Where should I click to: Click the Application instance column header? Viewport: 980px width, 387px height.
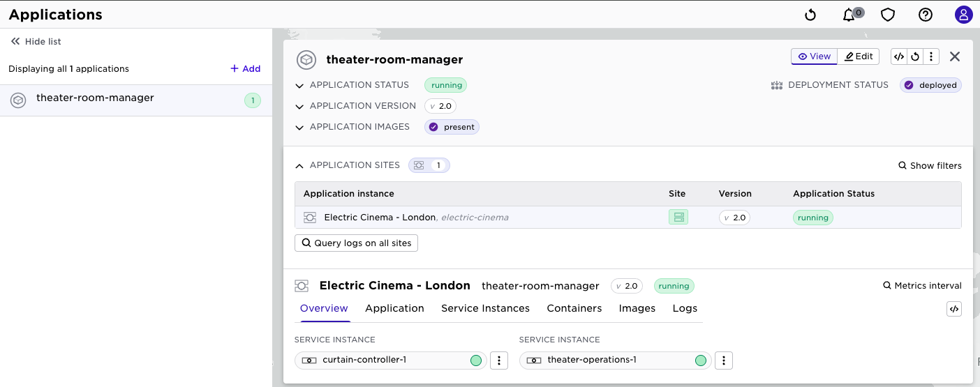coord(348,193)
